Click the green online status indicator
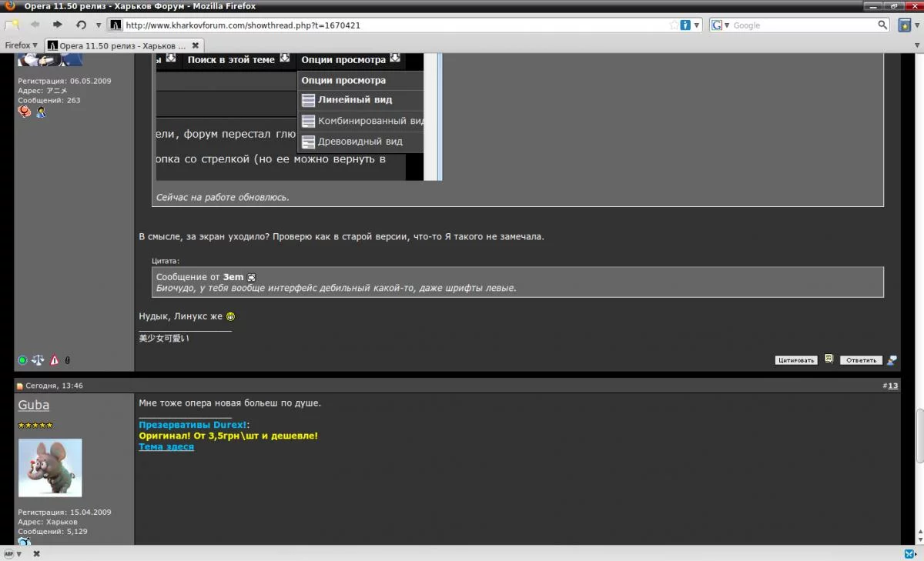This screenshot has height=561, width=924. (x=22, y=359)
